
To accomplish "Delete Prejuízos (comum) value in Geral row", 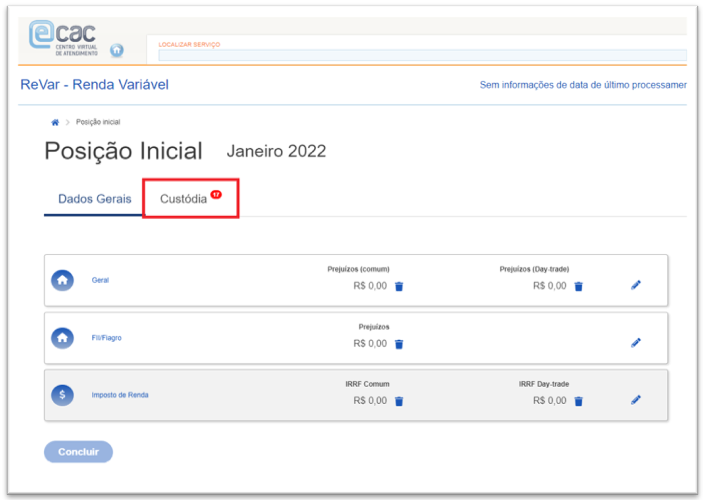I will 399,286.
